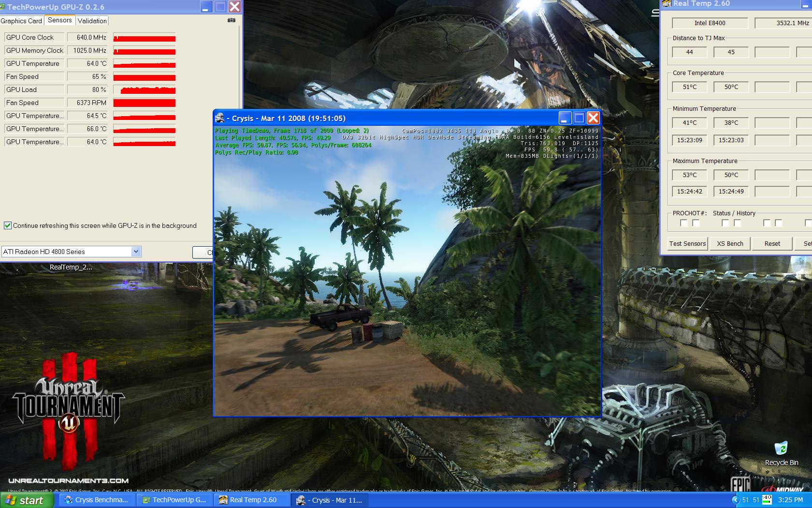Image resolution: width=812 pixels, height=508 pixels.
Task: Maximize the Crysis game window
Action: click(x=579, y=118)
